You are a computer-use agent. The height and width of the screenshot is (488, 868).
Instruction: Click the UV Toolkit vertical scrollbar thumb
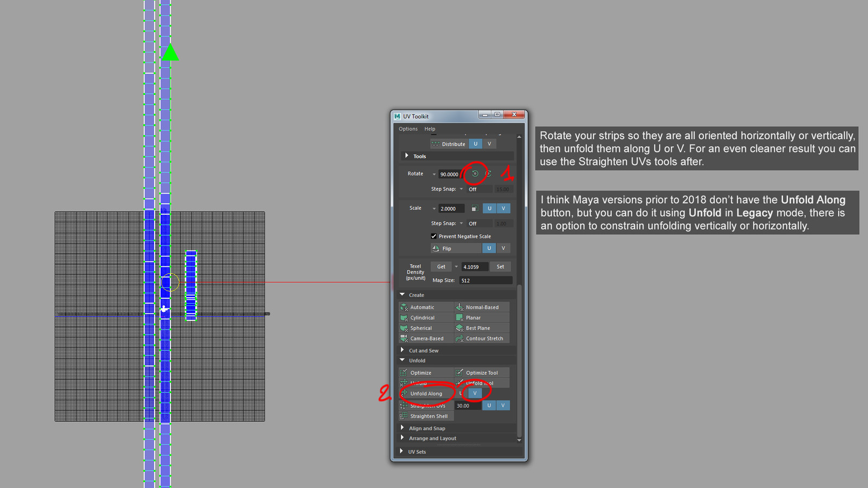(519, 360)
